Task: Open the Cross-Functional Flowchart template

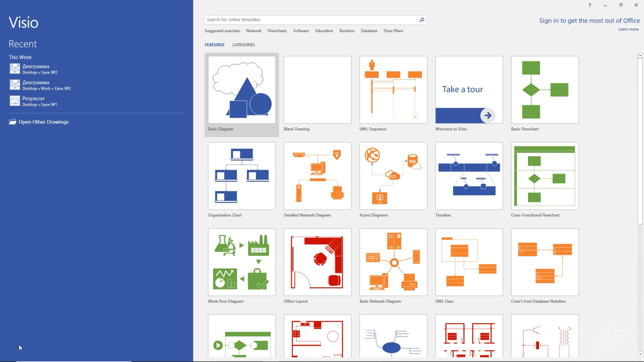Action: [545, 176]
